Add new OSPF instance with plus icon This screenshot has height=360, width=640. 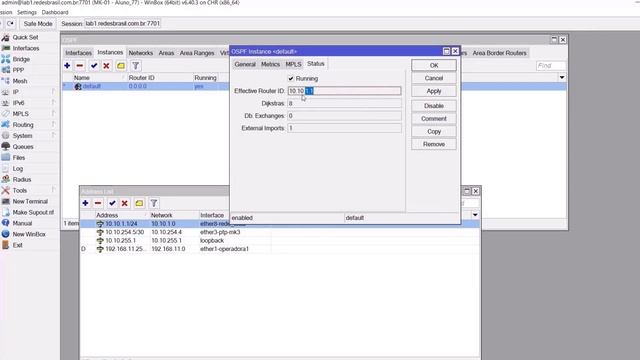(67, 66)
